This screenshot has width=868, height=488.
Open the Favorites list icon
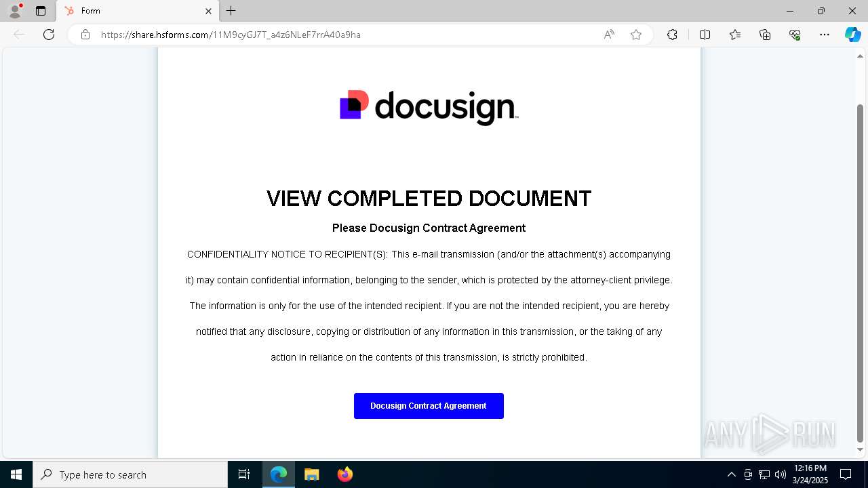click(x=735, y=35)
